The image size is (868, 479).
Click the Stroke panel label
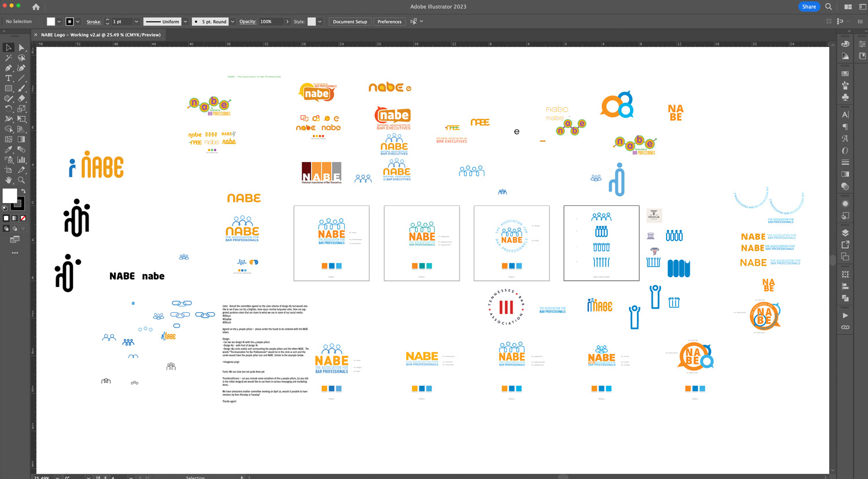click(94, 21)
